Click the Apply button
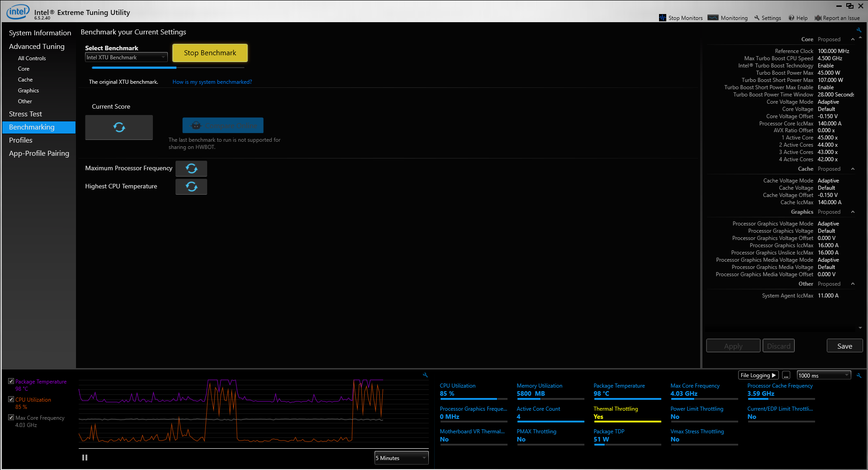Screen dimensions: 868x470 (x=733, y=346)
